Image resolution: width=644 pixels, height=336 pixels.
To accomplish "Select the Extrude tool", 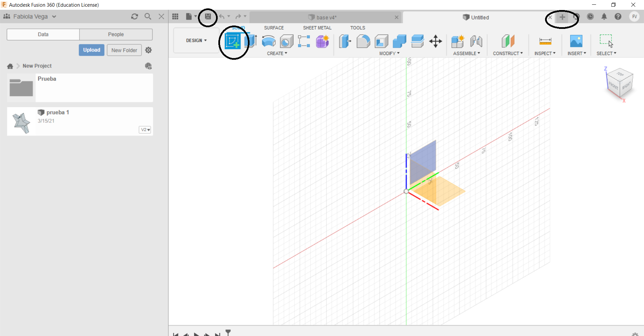I will point(252,41).
